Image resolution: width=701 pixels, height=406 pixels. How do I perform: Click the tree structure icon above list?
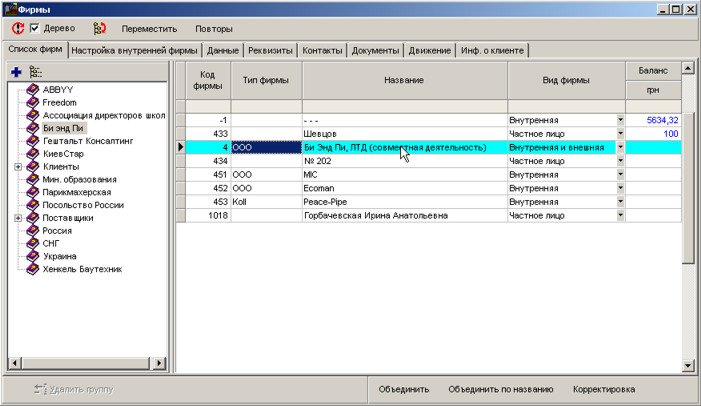pyautogui.click(x=36, y=72)
